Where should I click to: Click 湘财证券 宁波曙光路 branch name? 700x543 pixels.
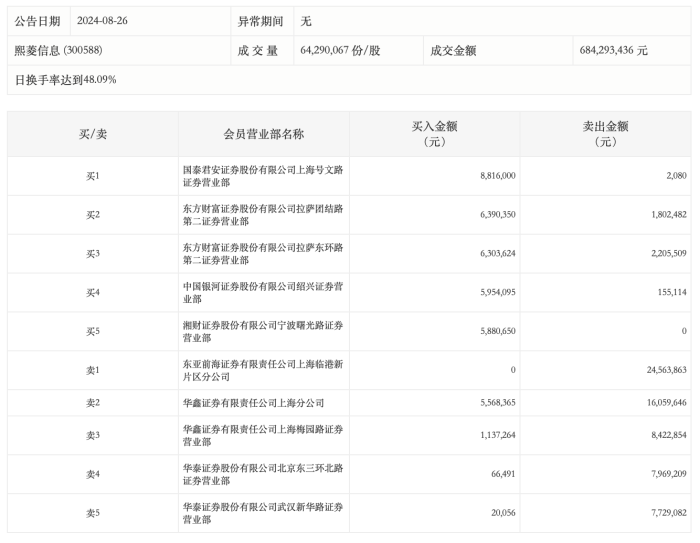coord(263,331)
